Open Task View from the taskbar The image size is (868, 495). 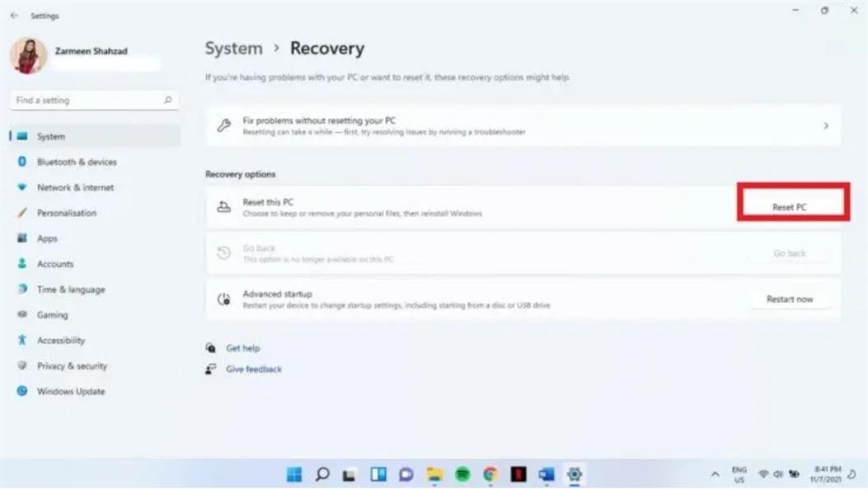click(x=349, y=475)
